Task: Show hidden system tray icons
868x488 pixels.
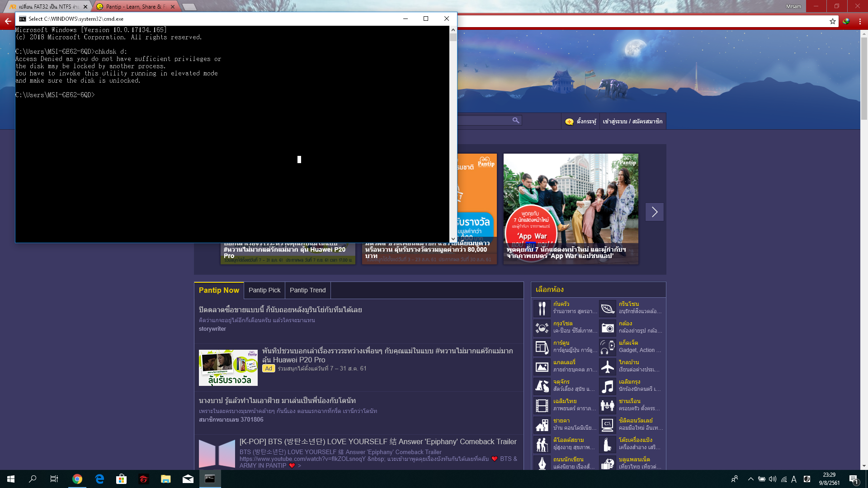Action: [750, 479]
